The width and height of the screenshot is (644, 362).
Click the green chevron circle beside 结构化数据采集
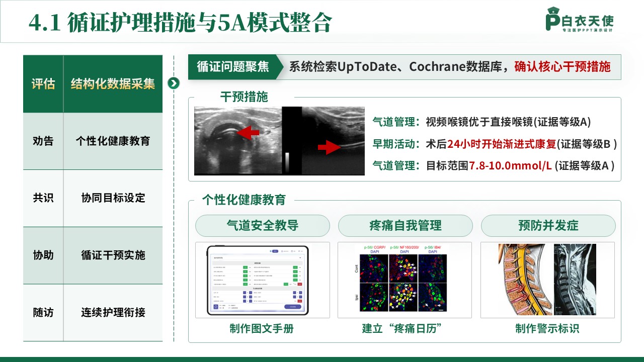pyautogui.click(x=174, y=83)
